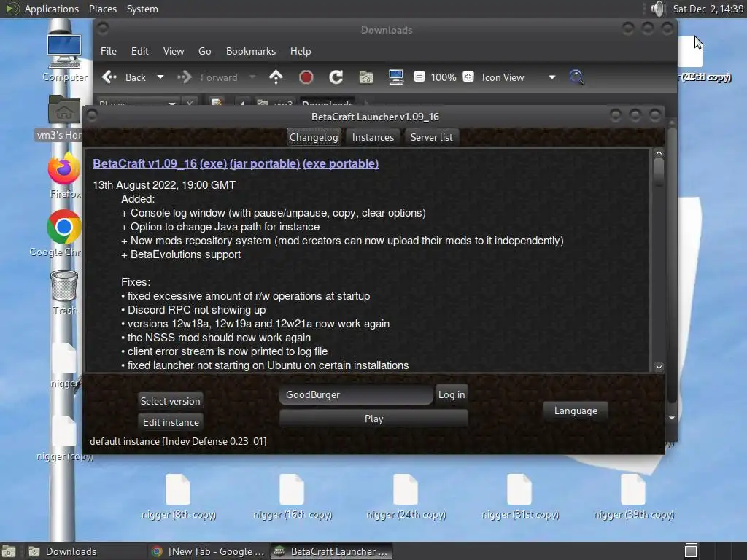The image size is (747, 560).
Task: Select the Firefox desktop icon
Action: (x=64, y=175)
